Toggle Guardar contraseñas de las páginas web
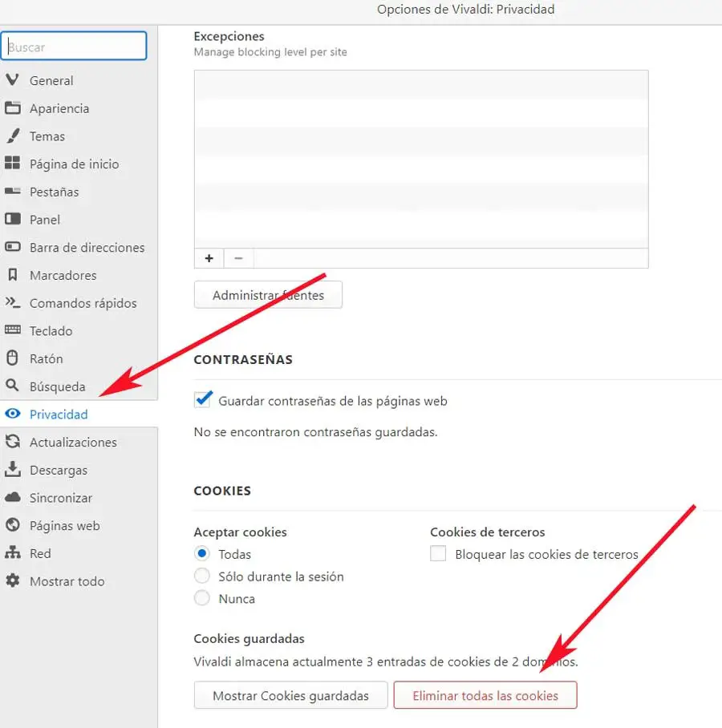The image size is (722, 728). [x=203, y=400]
